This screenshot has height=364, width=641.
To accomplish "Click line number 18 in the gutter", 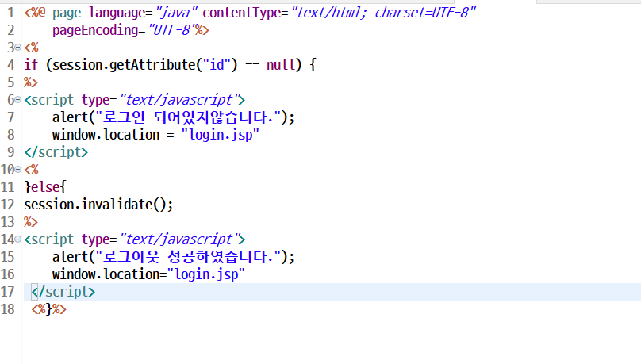I will 8,308.
